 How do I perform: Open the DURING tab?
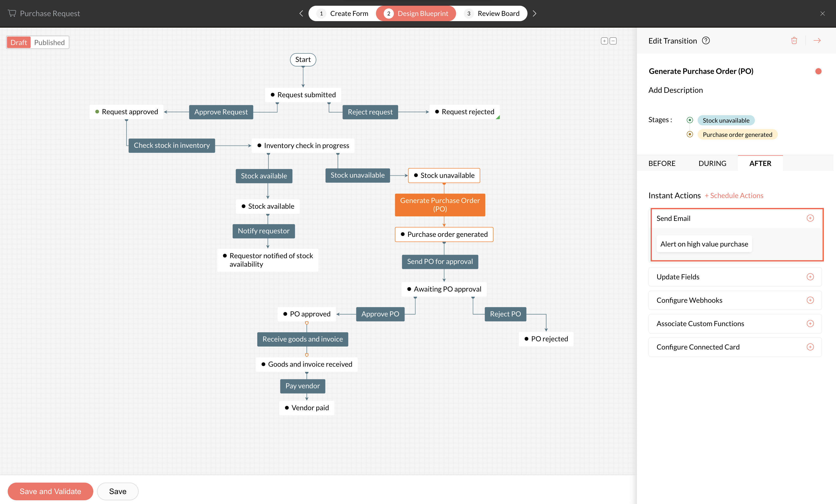[x=712, y=163]
